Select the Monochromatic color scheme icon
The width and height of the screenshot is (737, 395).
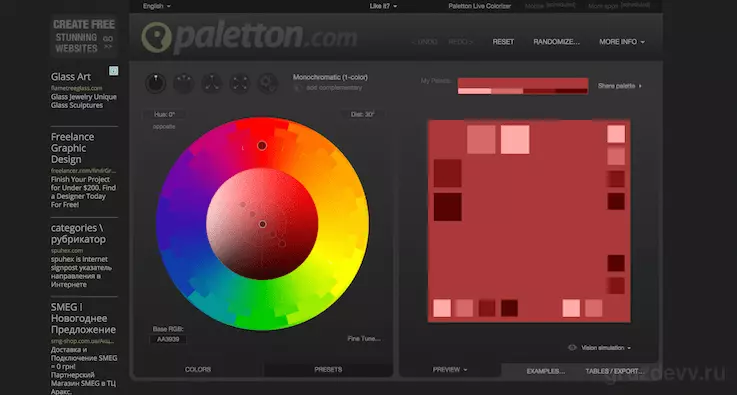[x=156, y=83]
